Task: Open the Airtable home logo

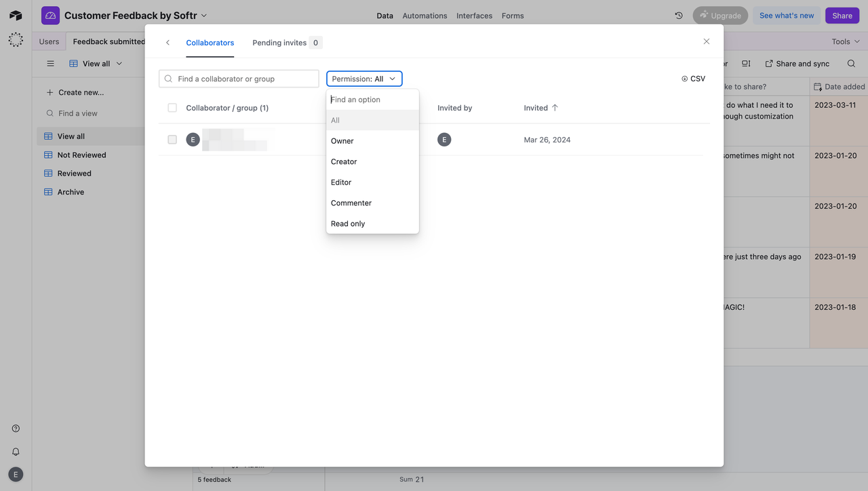Action: coord(15,15)
